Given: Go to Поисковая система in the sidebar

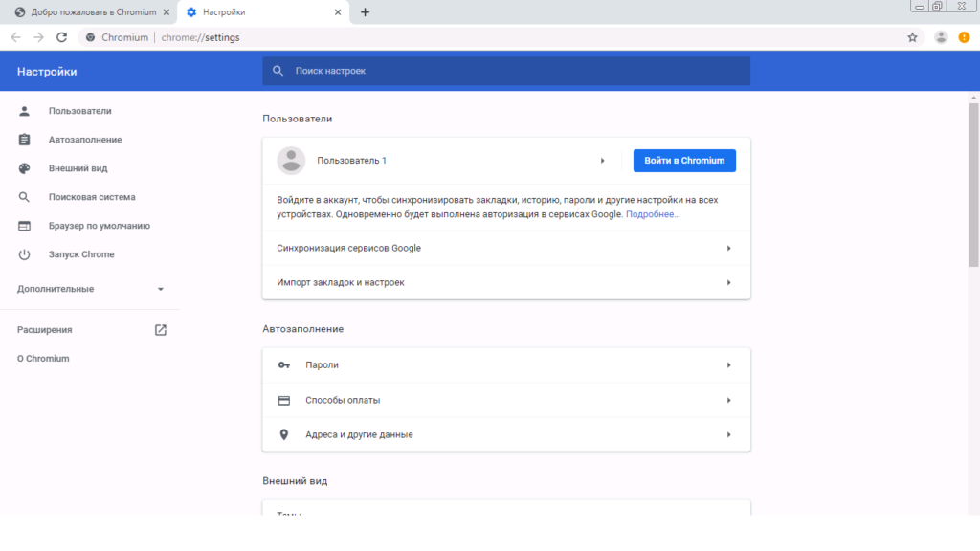Looking at the screenshot, I should pos(92,197).
